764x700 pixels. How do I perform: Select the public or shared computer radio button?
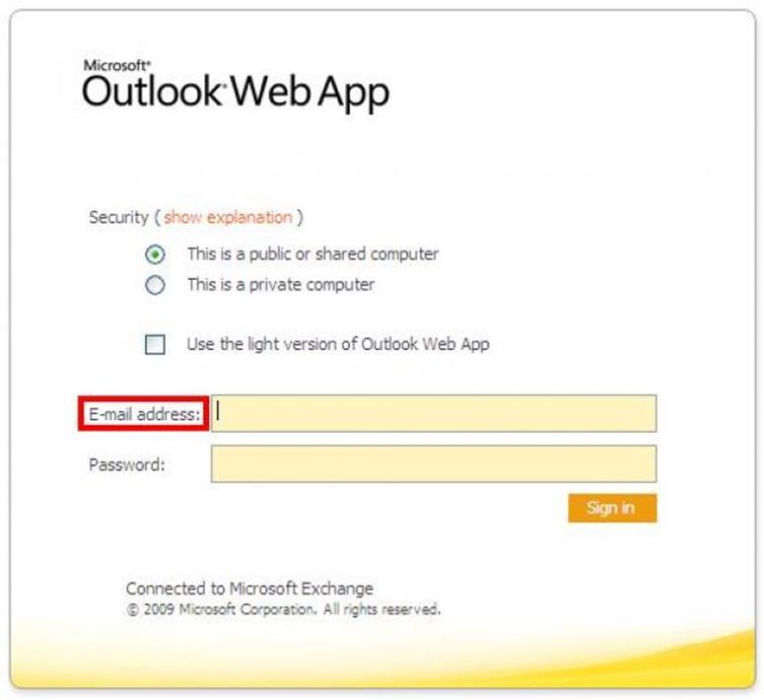coord(155,254)
